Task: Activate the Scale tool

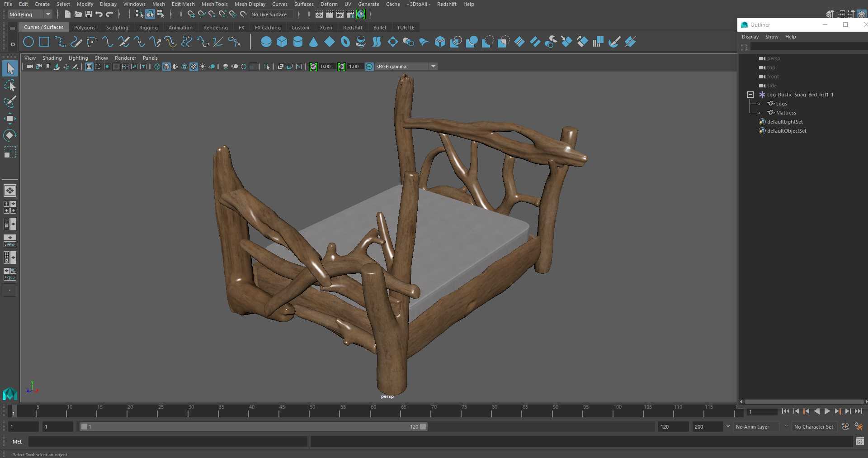Action: [10, 152]
